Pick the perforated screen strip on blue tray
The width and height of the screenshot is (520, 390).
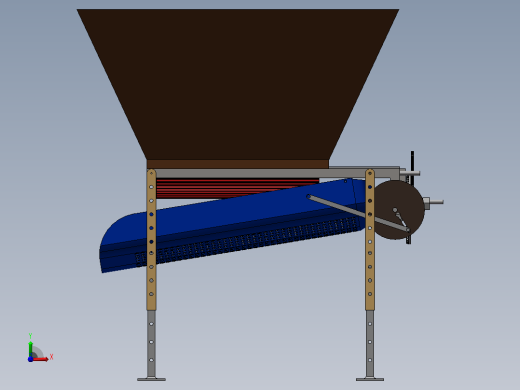pos(247,241)
